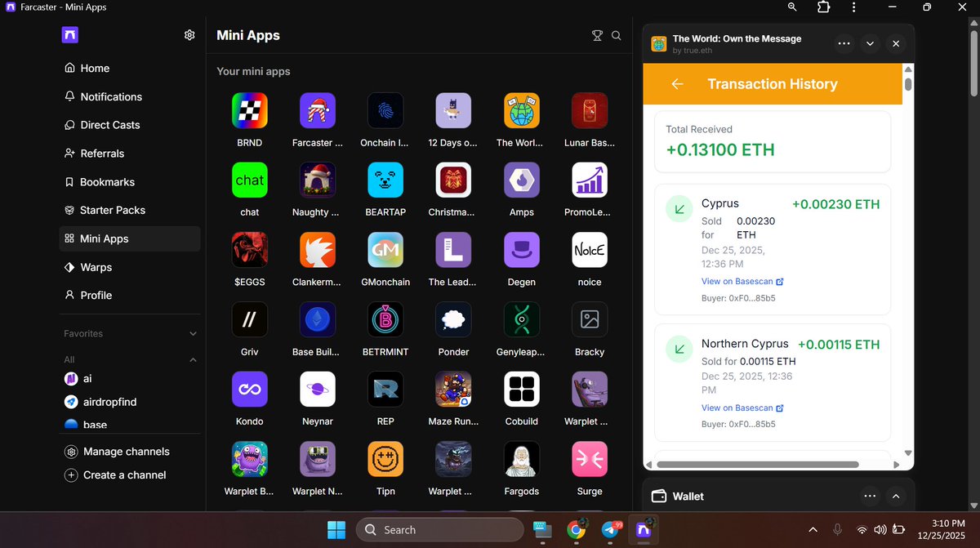This screenshot has height=548, width=980.
Task: Click the Windows taskbar Search box
Action: [439, 529]
